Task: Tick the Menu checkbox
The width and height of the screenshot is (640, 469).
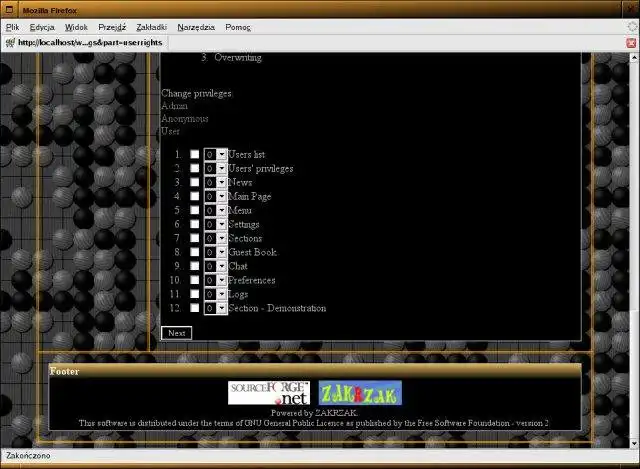Action: click(195, 210)
